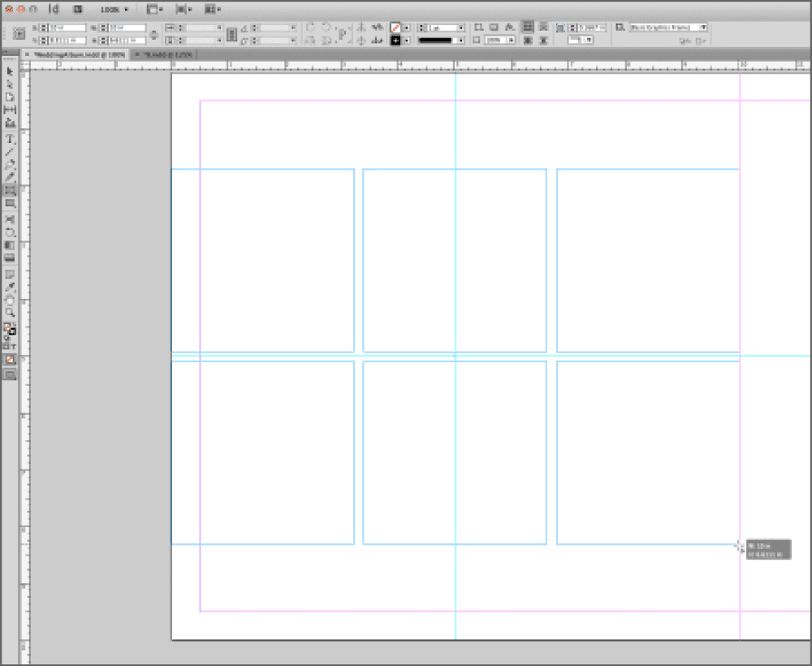The width and height of the screenshot is (812, 666).
Task: Toggle the Apply None button in the toolbox
Action: (10, 359)
